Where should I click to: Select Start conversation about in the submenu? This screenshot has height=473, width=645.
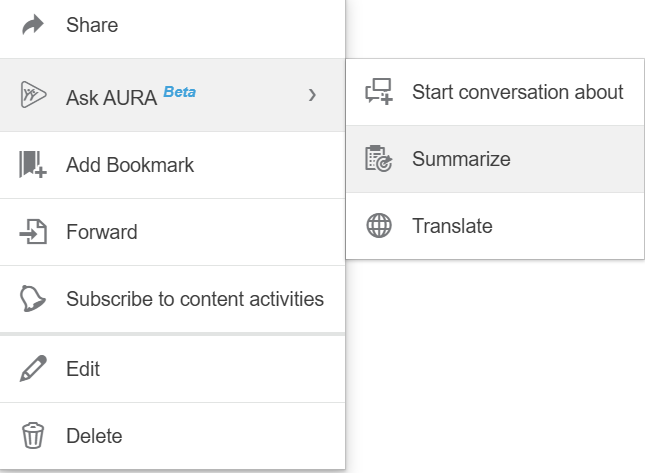click(x=517, y=92)
